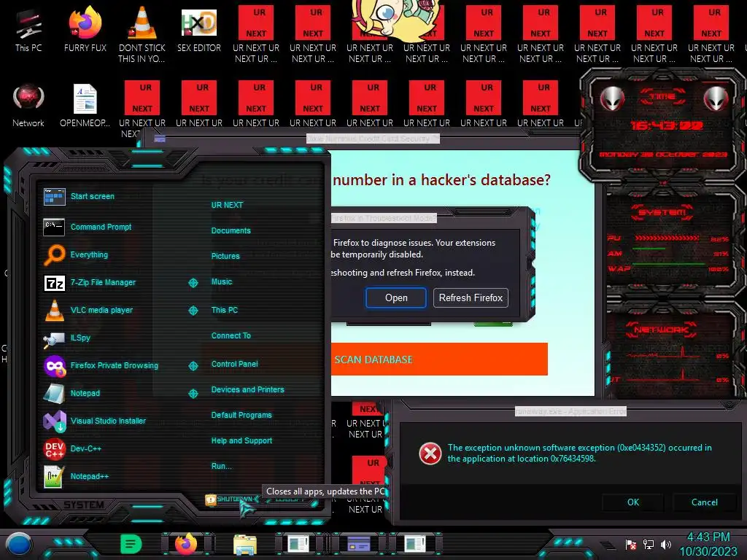This screenshot has height=560, width=747.
Task: Select the Network desktop icon
Action: (x=28, y=106)
